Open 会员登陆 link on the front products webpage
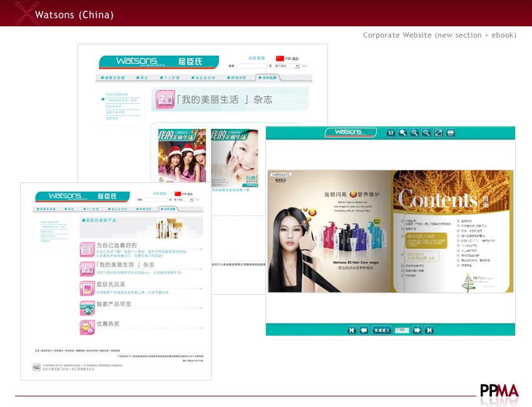 point(160,193)
